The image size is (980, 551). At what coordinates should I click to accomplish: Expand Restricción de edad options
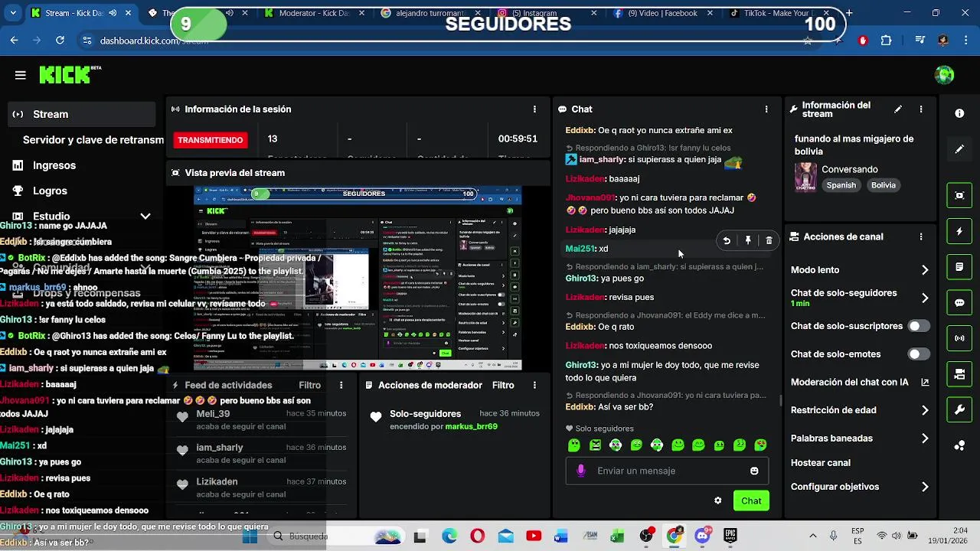(925, 410)
